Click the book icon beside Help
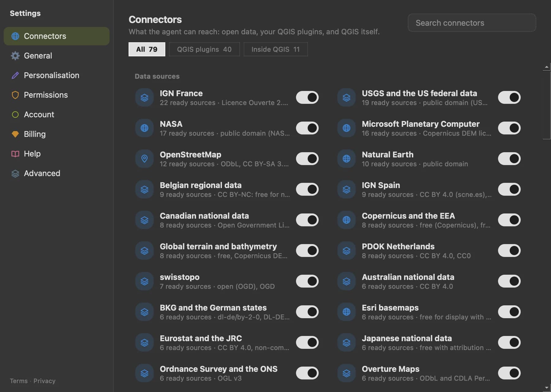The height and width of the screenshot is (392, 551). click(15, 154)
